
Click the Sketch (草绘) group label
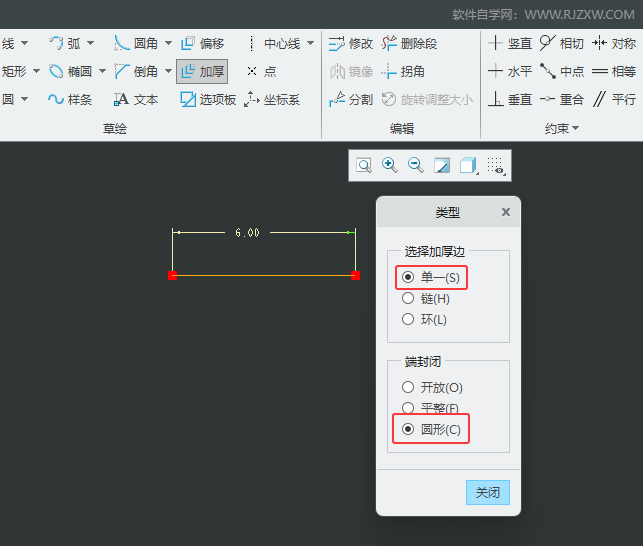coord(115,129)
